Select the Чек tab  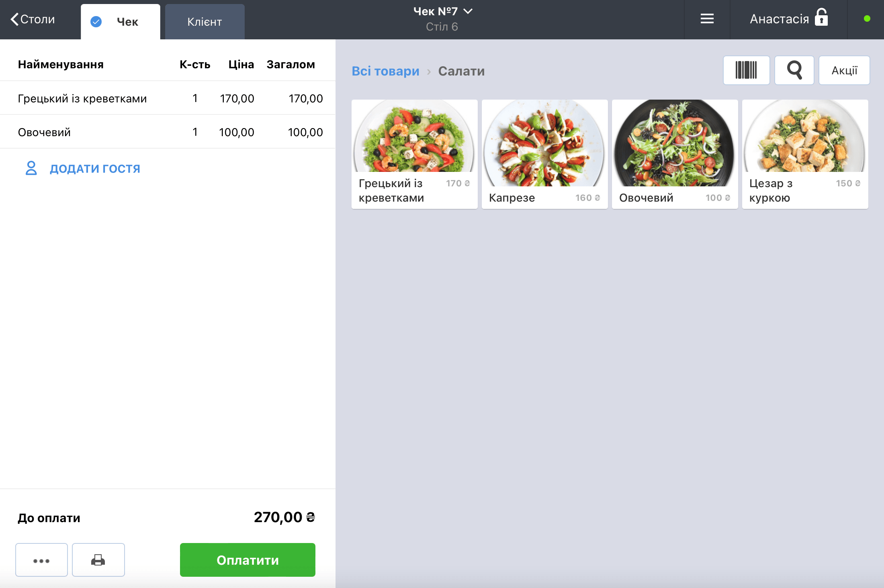point(120,22)
